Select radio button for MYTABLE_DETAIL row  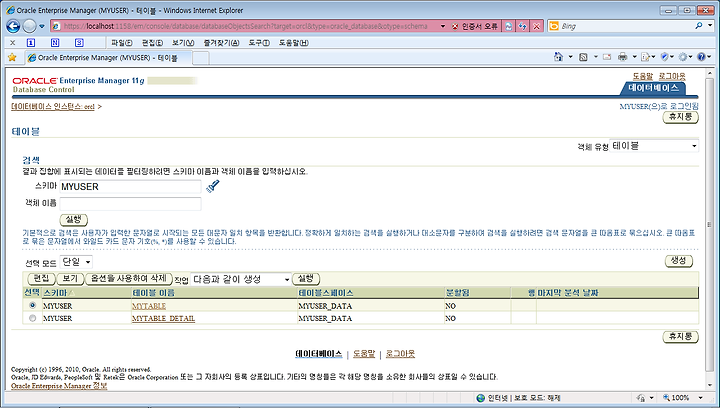point(32,318)
